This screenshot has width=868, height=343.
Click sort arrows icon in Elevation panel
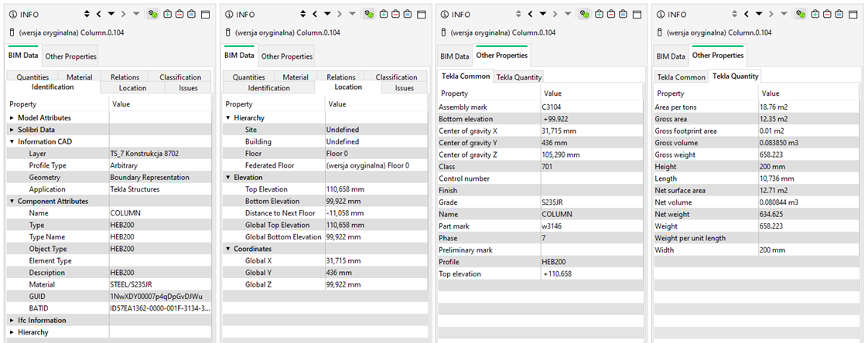point(302,15)
